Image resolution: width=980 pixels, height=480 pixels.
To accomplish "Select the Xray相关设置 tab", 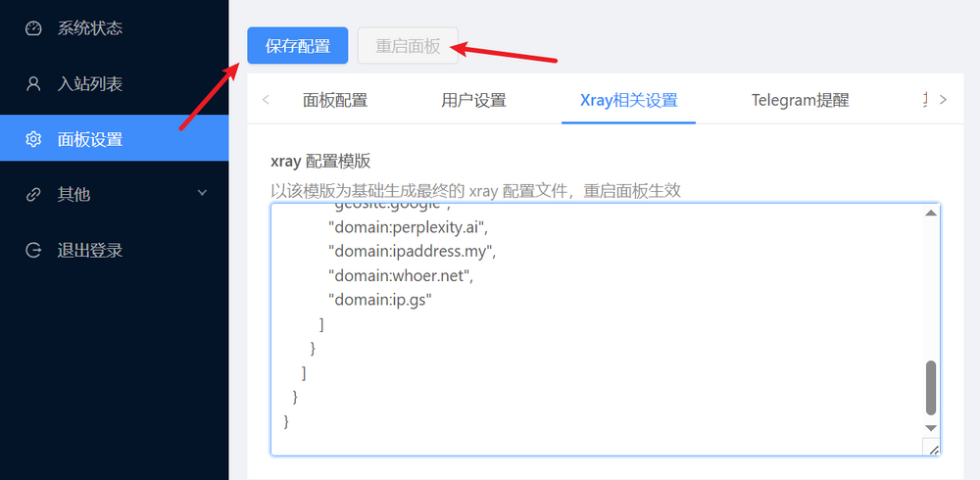I will [628, 100].
